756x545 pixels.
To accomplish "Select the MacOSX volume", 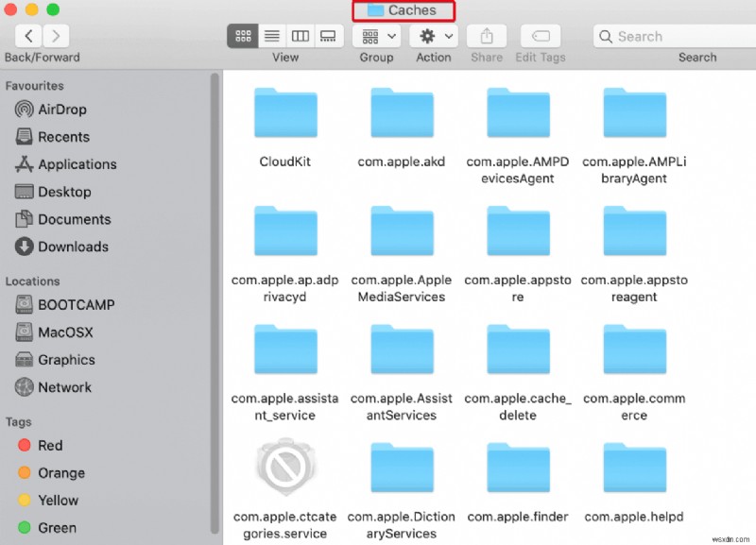I will (x=54, y=332).
